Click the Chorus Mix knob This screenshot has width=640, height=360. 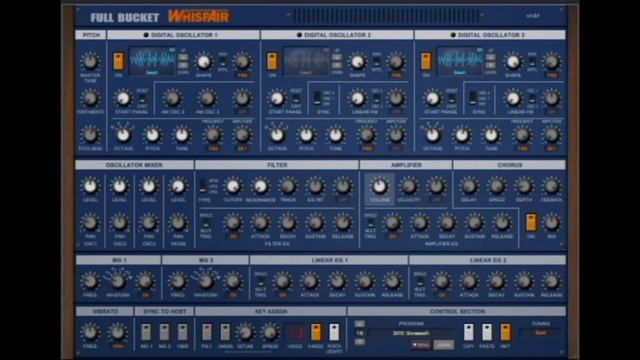(x=551, y=223)
